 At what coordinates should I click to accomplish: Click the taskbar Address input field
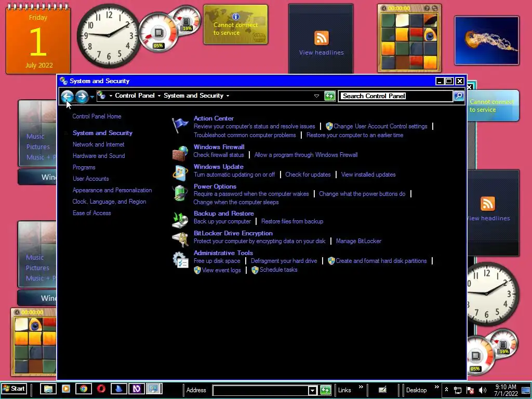coord(261,391)
